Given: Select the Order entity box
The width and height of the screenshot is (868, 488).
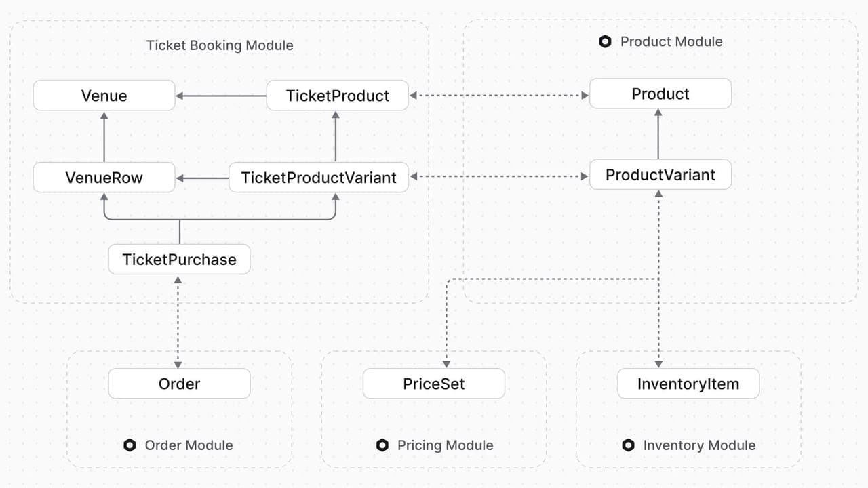Looking at the screenshot, I should point(179,384).
